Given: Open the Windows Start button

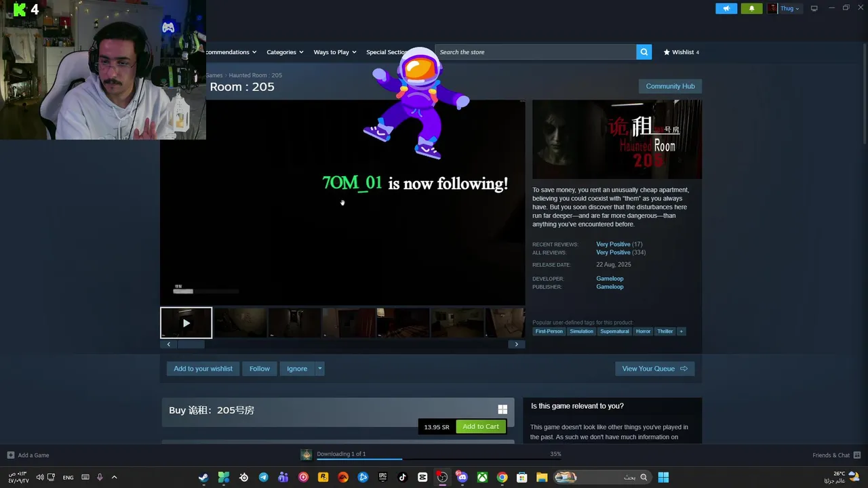Looking at the screenshot, I should (663, 477).
